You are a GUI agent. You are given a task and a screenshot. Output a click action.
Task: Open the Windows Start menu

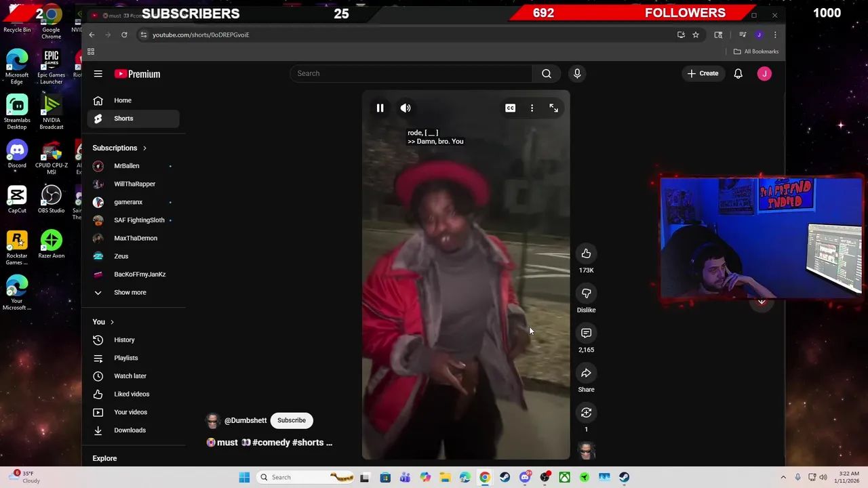244,477
